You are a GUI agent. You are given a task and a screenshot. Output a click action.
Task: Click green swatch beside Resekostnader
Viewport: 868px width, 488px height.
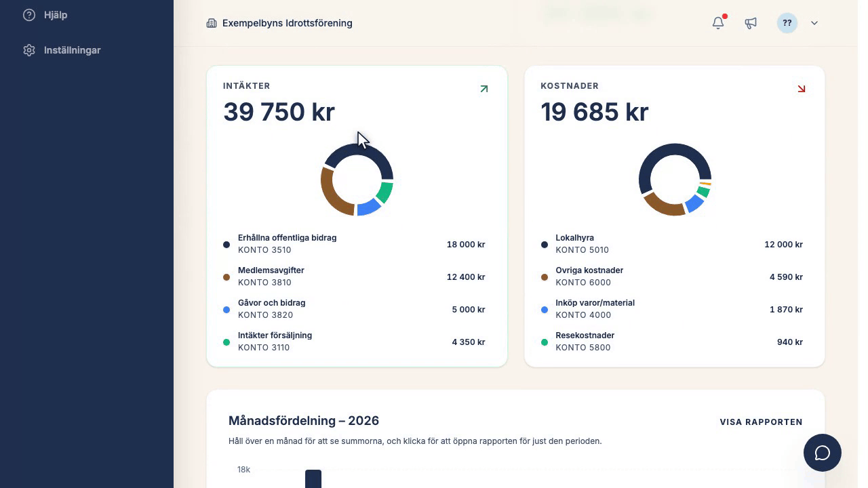click(544, 342)
